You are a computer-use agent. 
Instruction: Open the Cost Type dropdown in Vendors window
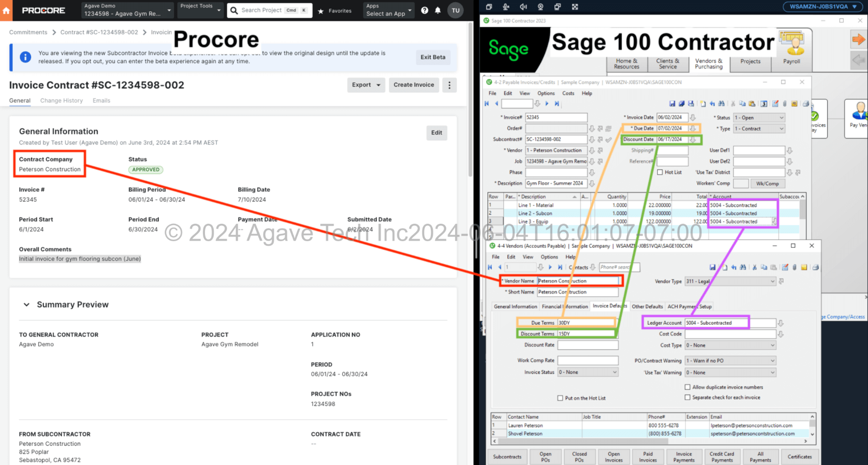pos(730,345)
